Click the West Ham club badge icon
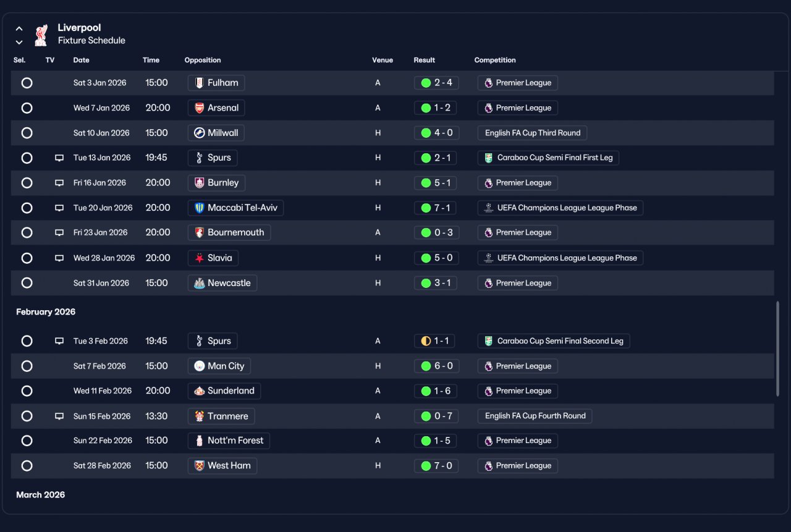 pos(199,465)
